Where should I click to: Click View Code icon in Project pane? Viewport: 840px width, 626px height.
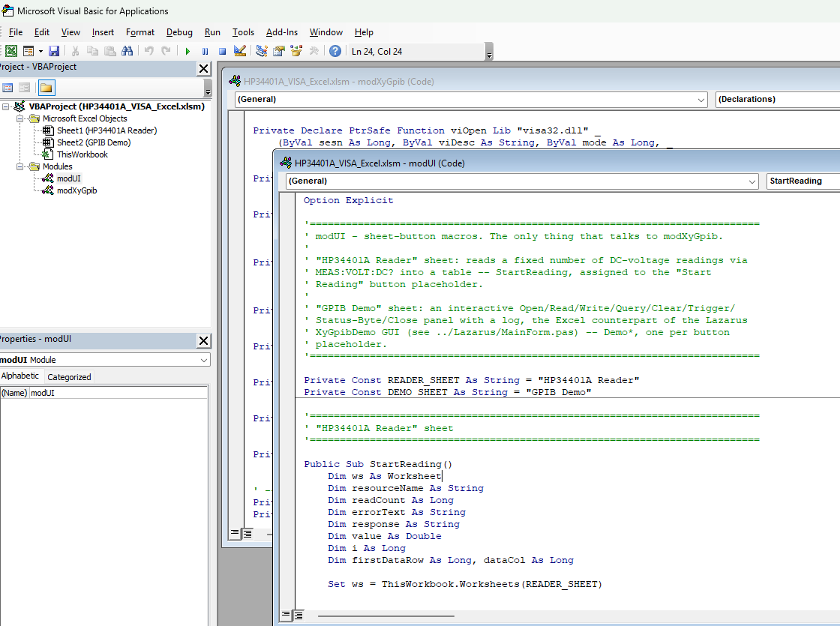7,88
